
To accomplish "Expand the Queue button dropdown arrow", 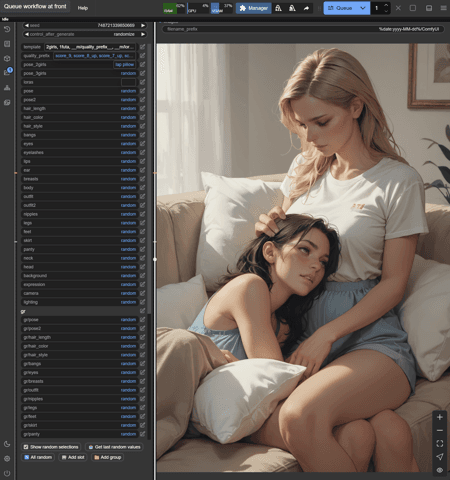I will coord(363,8).
